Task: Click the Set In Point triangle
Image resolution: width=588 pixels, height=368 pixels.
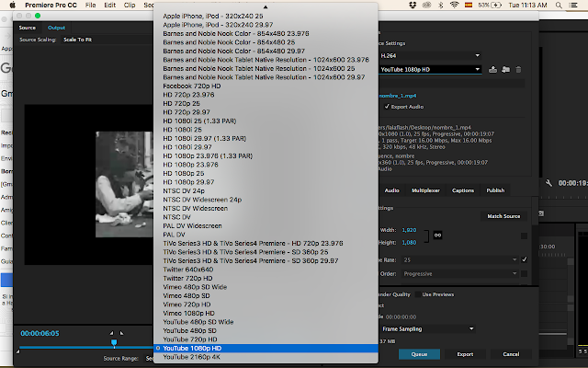Action: point(111,333)
